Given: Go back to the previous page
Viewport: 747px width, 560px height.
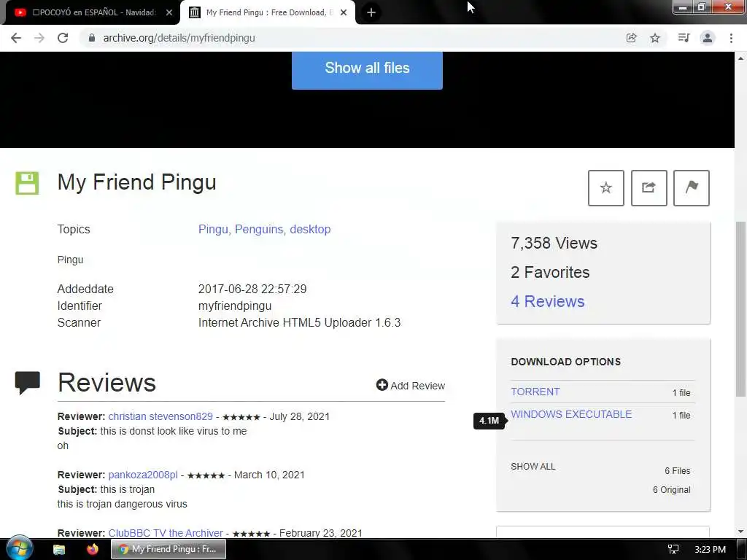Looking at the screenshot, I should coord(16,38).
